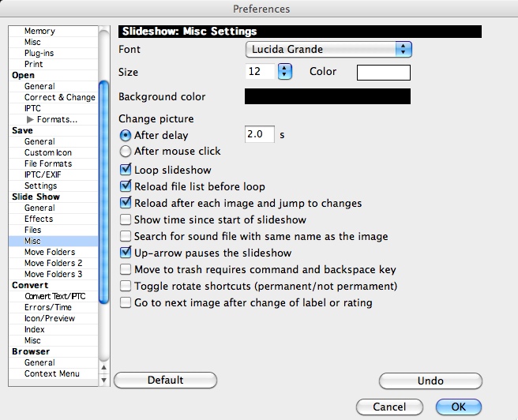Click the sidebar scroll down arrow

103,380
